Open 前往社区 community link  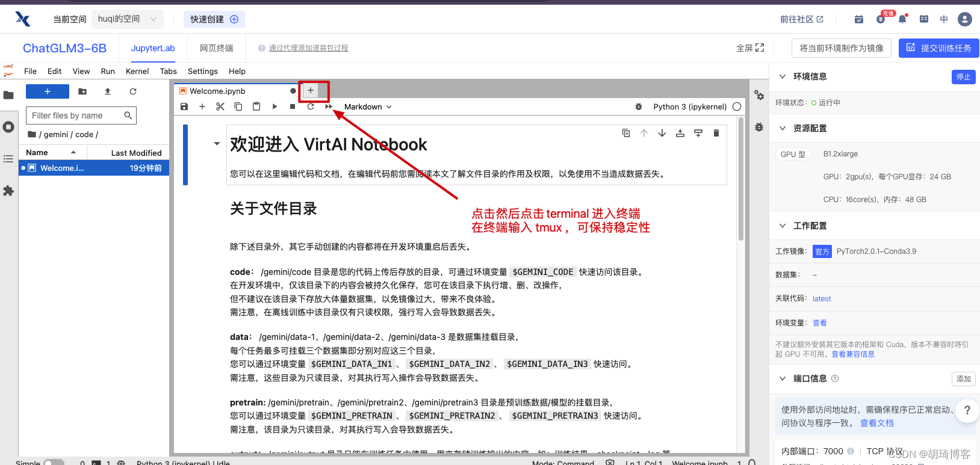pyautogui.click(x=802, y=19)
